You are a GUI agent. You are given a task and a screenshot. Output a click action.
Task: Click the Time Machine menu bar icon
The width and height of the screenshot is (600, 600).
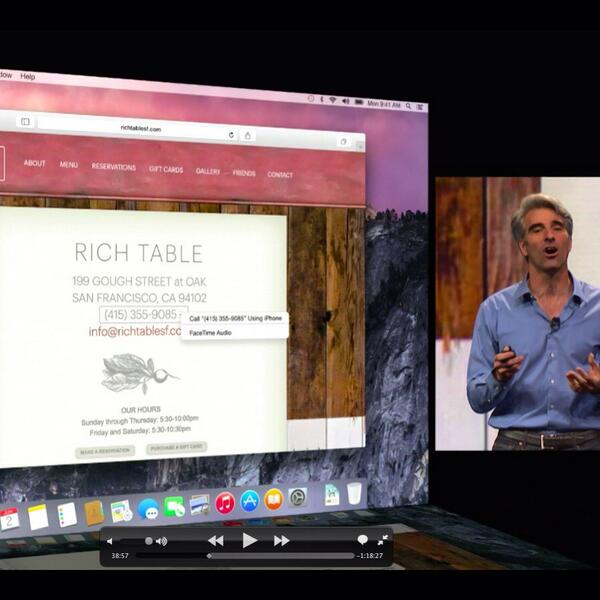(x=311, y=99)
